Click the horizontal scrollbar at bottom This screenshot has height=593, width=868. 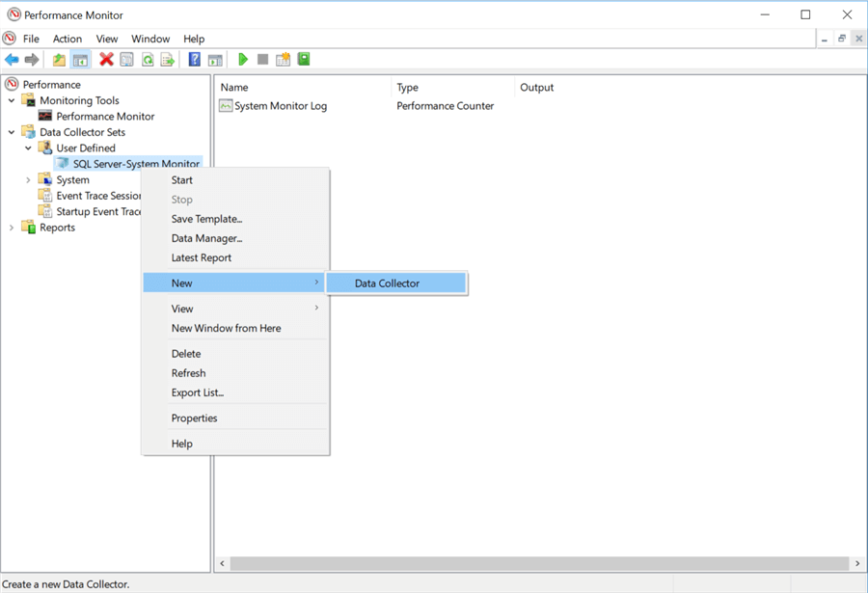pos(535,563)
